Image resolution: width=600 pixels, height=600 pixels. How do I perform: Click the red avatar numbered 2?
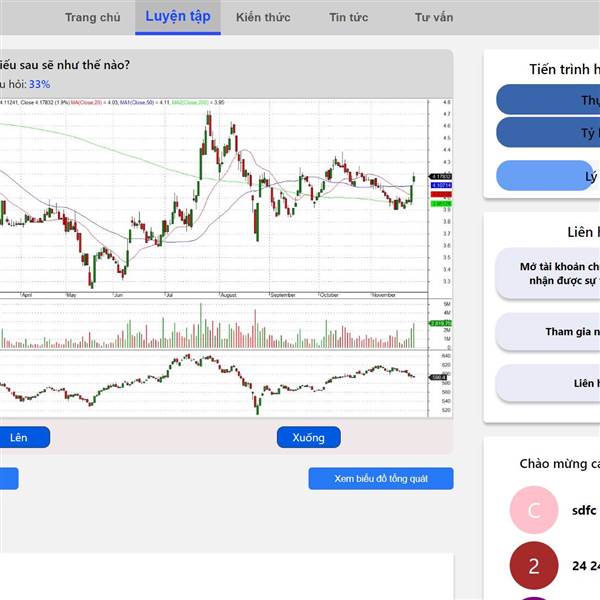(534, 566)
